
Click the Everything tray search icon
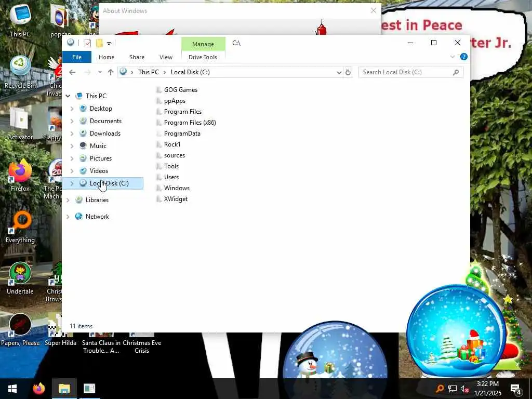440,389
